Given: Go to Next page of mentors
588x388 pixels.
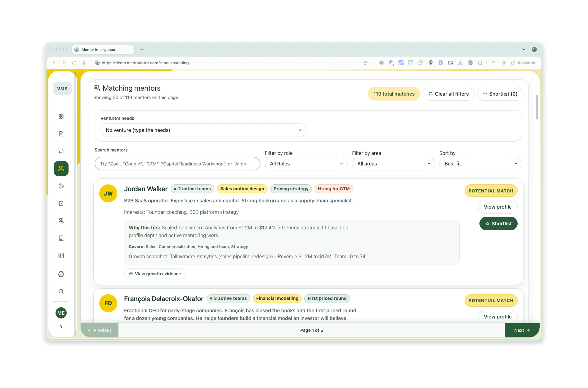Looking at the screenshot, I should pyautogui.click(x=522, y=330).
